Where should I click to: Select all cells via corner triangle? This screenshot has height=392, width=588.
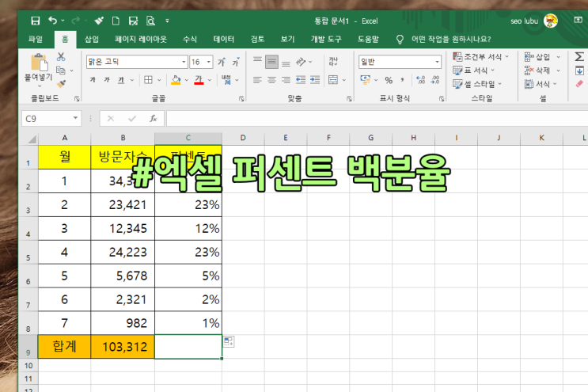click(32, 139)
